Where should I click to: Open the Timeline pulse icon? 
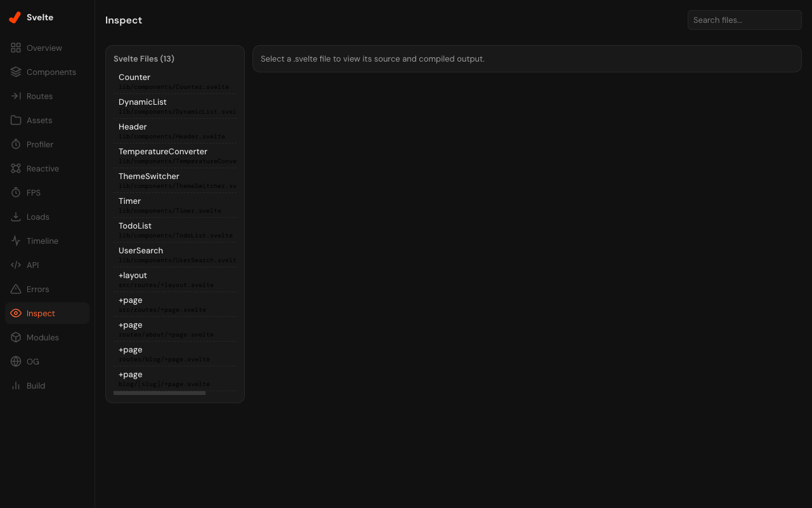(16, 241)
